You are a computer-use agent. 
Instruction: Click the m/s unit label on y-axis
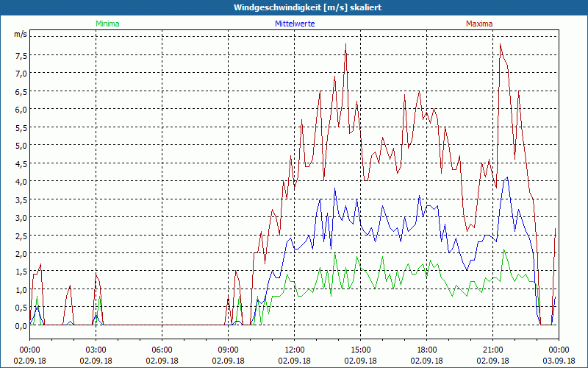[x=20, y=35]
